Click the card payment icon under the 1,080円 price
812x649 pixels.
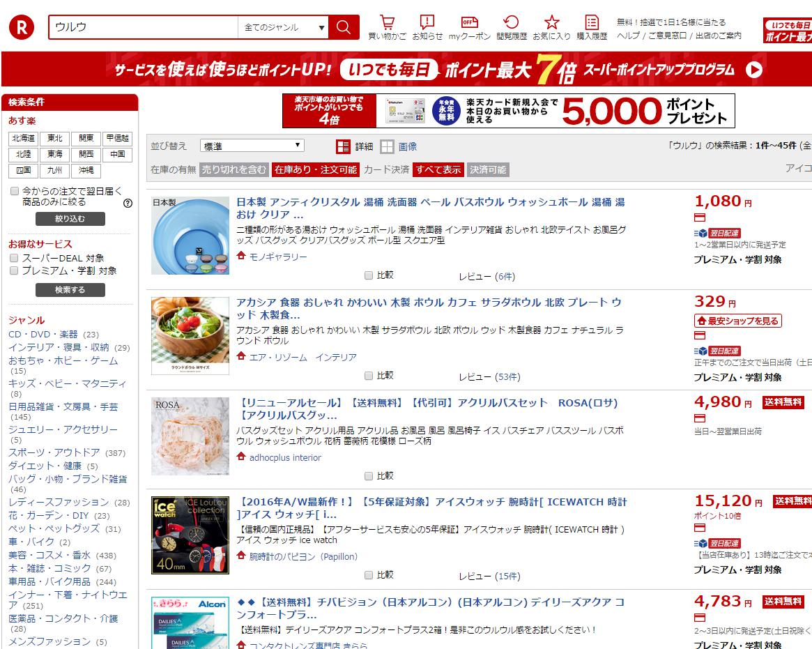(x=700, y=217)
